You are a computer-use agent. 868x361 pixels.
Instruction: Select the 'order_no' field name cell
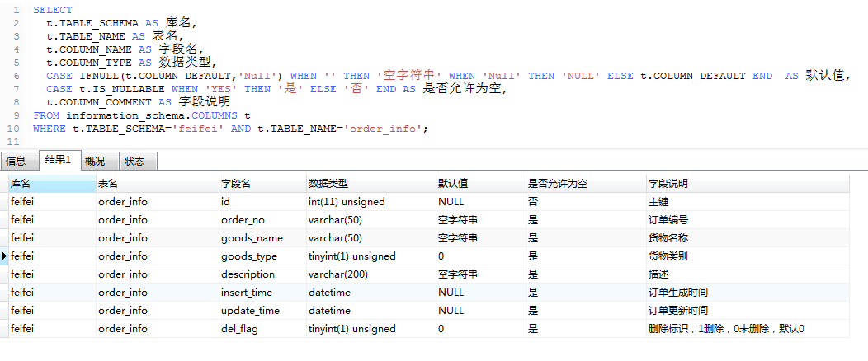tap(262, 220)
